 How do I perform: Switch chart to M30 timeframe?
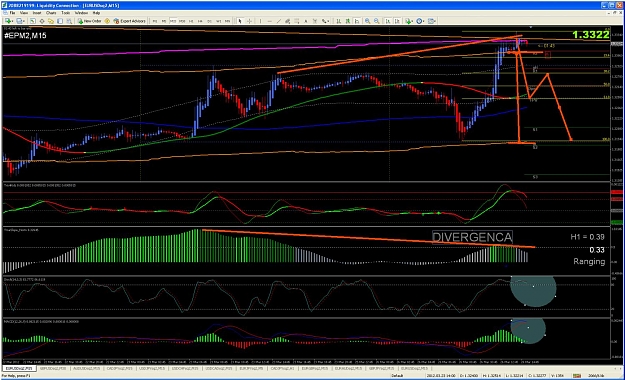(x=182, y=21)
